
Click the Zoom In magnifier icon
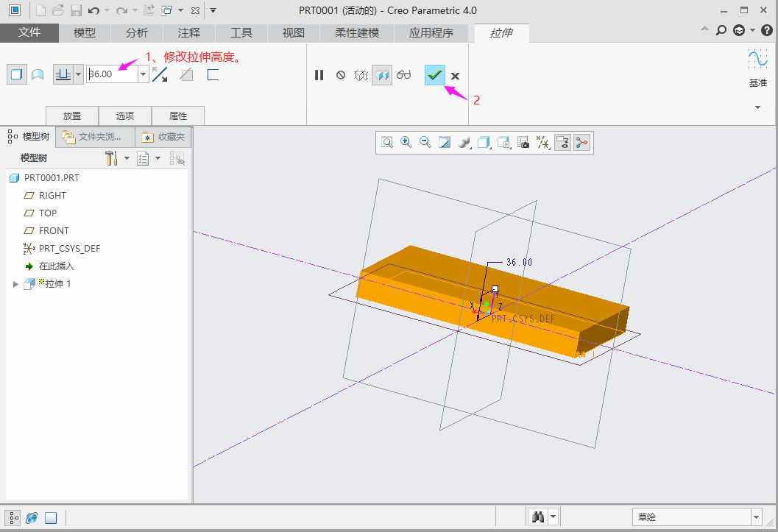click(406, 143)
